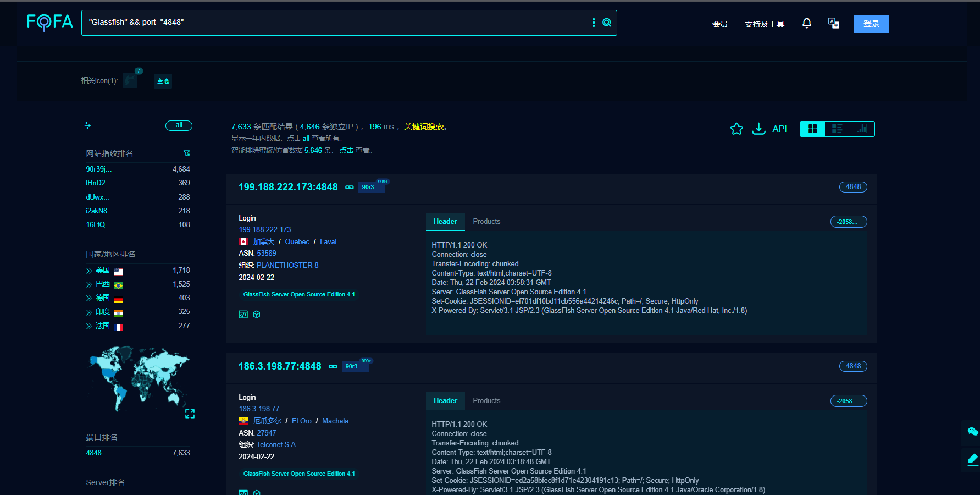The width and height of the screenshot is (980, 495).
Task: Click the related favicon icon thumbnail
Action: pyautogui.click(x=130, y=80)
